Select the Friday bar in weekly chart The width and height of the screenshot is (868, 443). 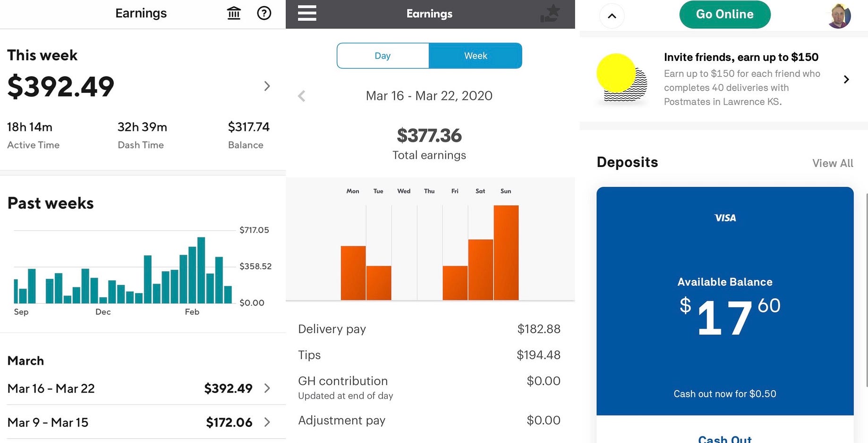(455, 283)
